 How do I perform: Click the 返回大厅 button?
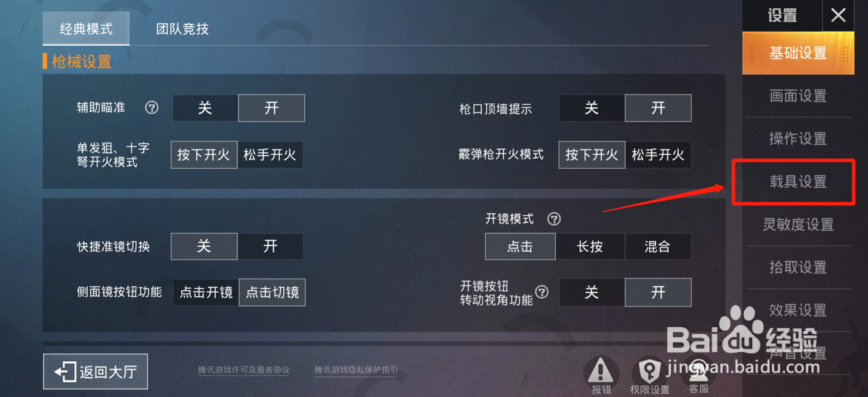96,371
